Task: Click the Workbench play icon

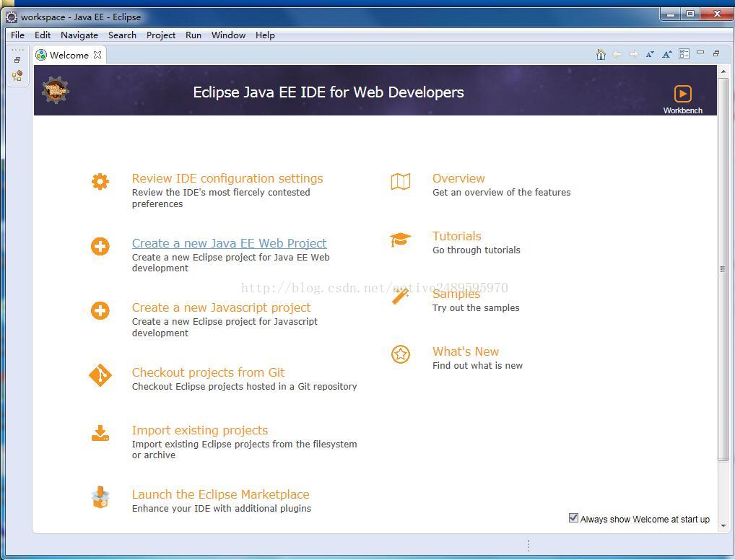Action: coord(682,94)
